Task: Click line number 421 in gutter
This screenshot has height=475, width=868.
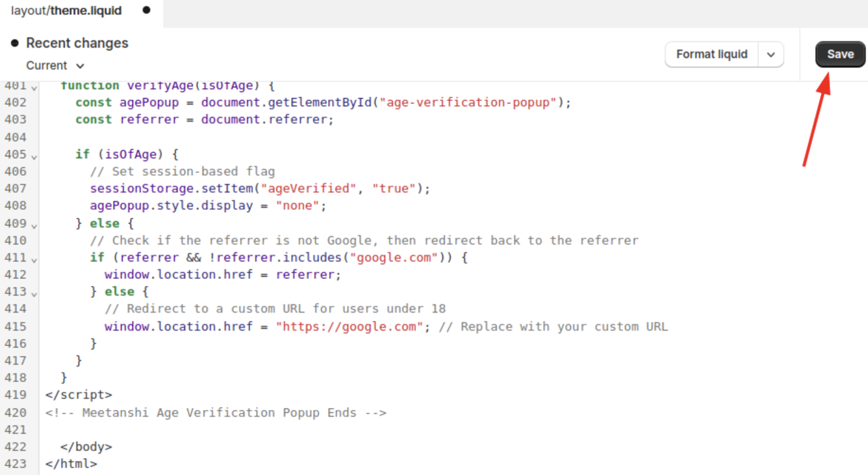Action: click(x=15, y=430)
